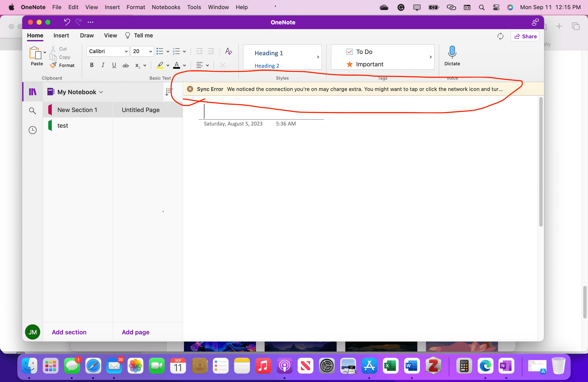Toggle bold formatting
This screenshot has width=588, height=382.
(x=92, y=65)
